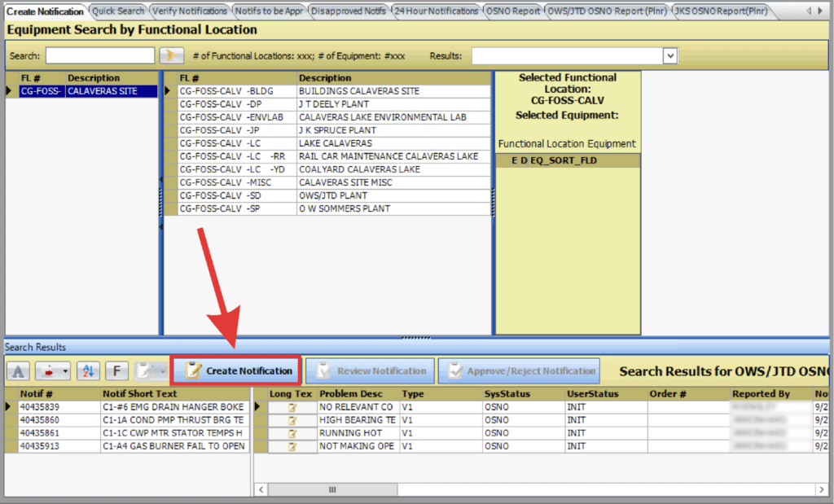Expand the red color tool dropdown arrow
The image size is (834, 504).
pyautogui.click(x=65, y=371)
